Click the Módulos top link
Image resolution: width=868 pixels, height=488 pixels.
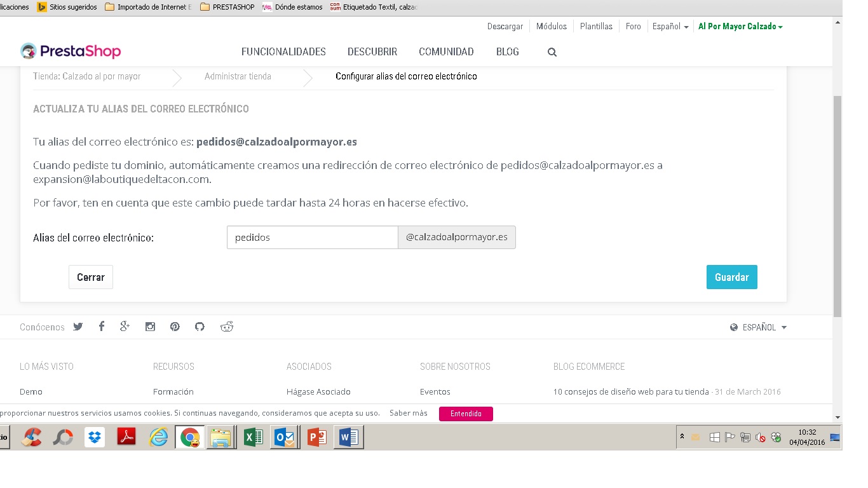click(x=552, y=27)
